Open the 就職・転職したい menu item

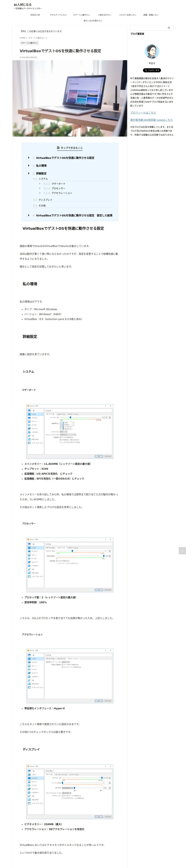151,15
